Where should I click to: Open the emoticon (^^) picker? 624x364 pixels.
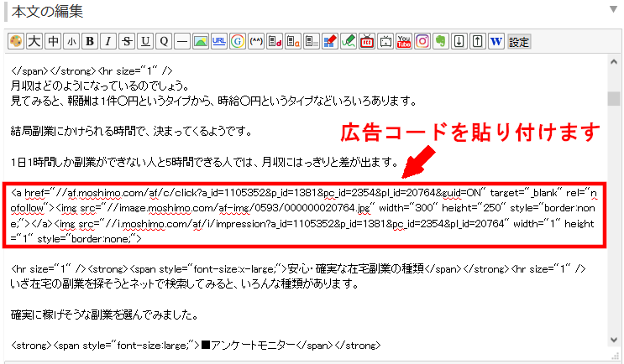point(256,41)
